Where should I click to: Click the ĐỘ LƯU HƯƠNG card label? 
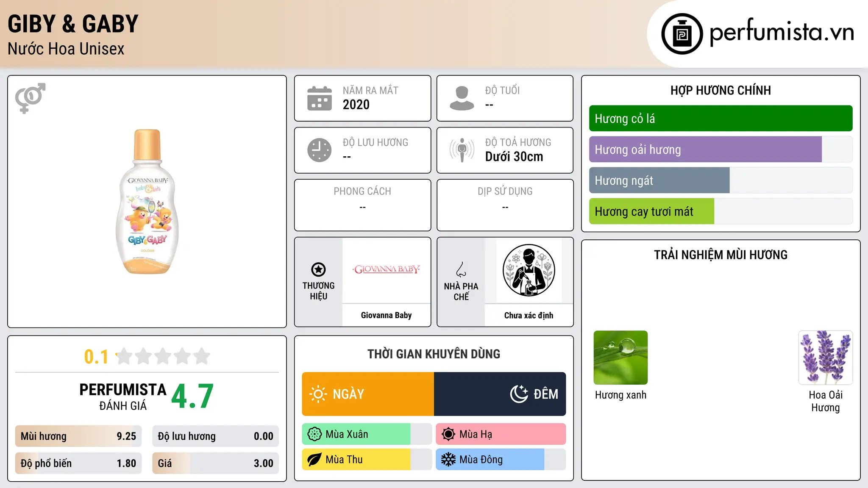pos(376,142)
